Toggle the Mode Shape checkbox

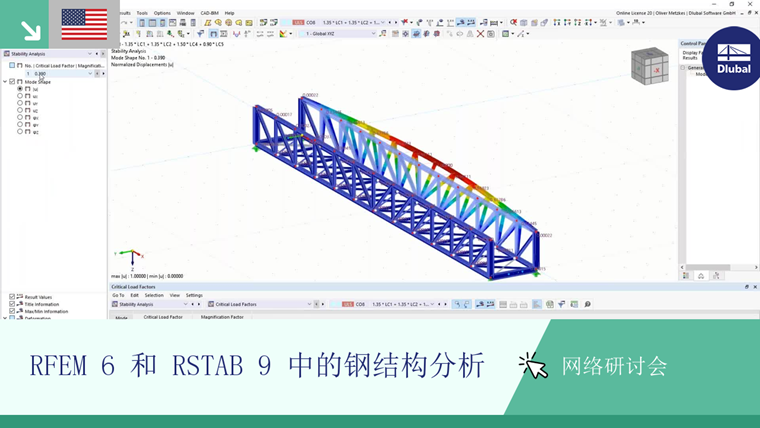[x=12, y=81]
